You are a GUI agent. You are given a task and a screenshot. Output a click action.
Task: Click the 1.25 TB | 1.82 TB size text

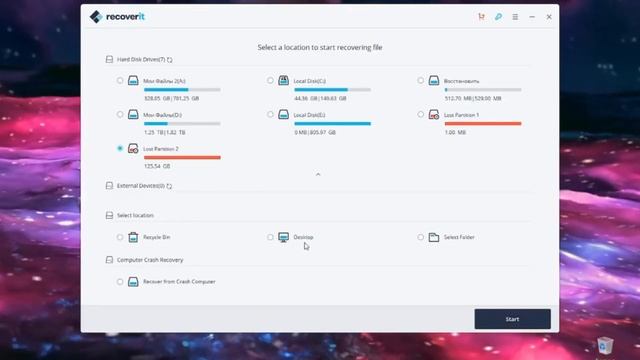[x=164, y=132]
